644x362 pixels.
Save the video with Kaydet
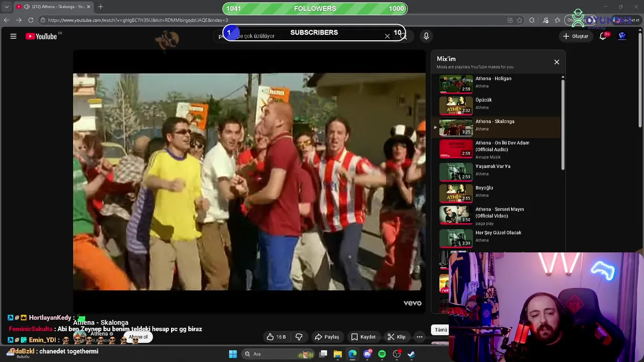coord(363,337)
